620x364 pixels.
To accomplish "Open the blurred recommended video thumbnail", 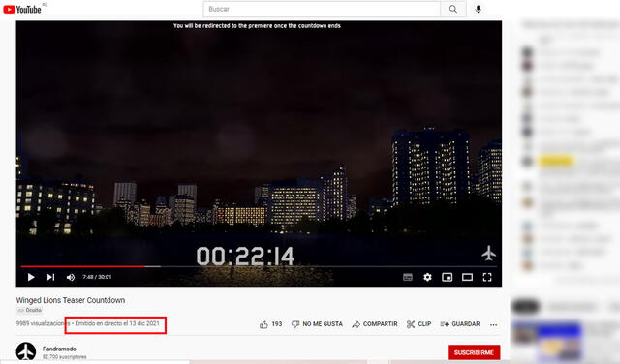I will 546,341.
